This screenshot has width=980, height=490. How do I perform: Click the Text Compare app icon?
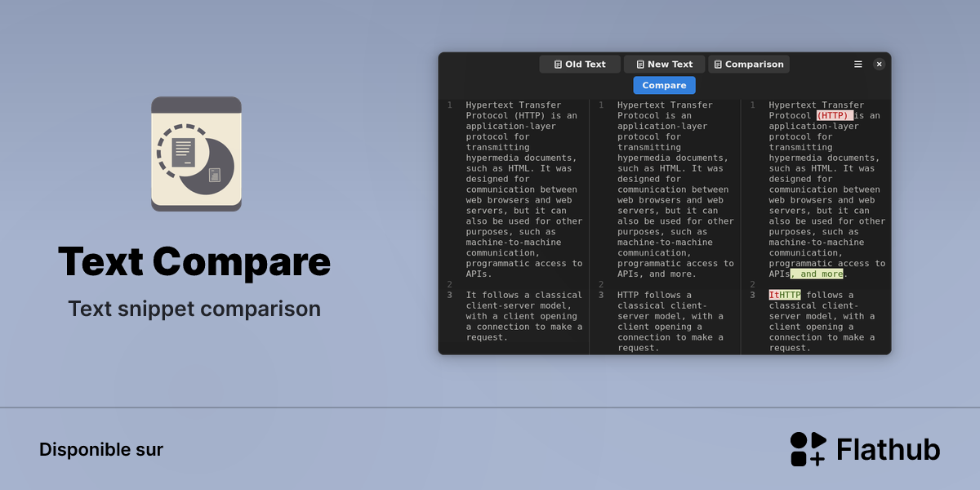click(196, 154)
